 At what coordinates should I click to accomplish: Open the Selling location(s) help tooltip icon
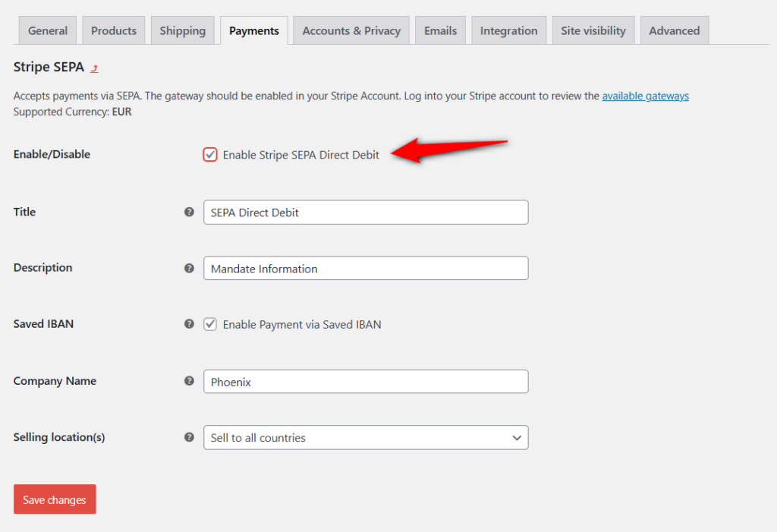189,437
